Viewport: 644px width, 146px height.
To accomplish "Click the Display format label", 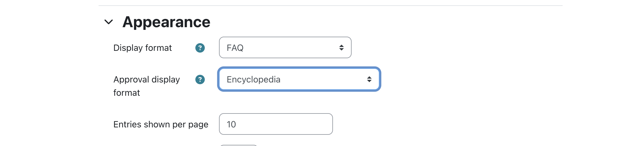I will pos(143,48).
